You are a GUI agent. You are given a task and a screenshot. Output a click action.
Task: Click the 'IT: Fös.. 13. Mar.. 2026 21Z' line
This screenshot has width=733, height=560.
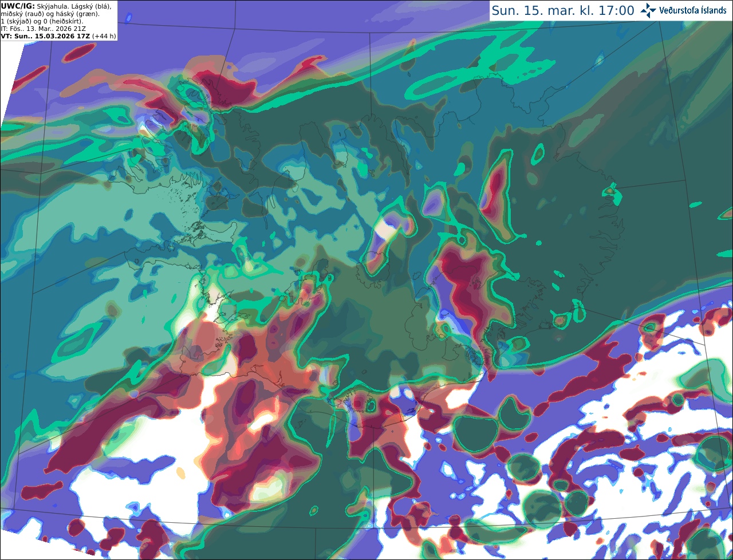point(42,29)
